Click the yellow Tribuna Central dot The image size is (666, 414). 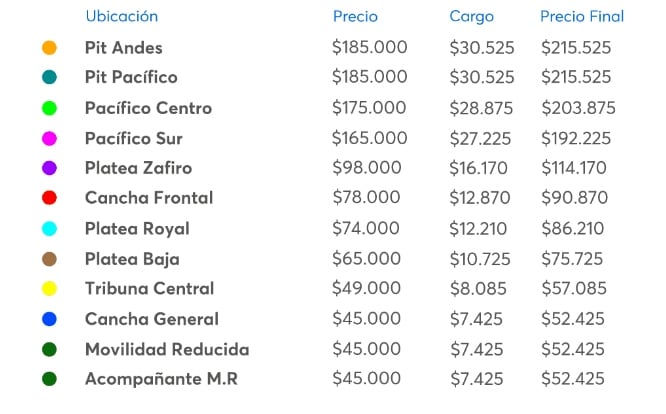[49, 289]
